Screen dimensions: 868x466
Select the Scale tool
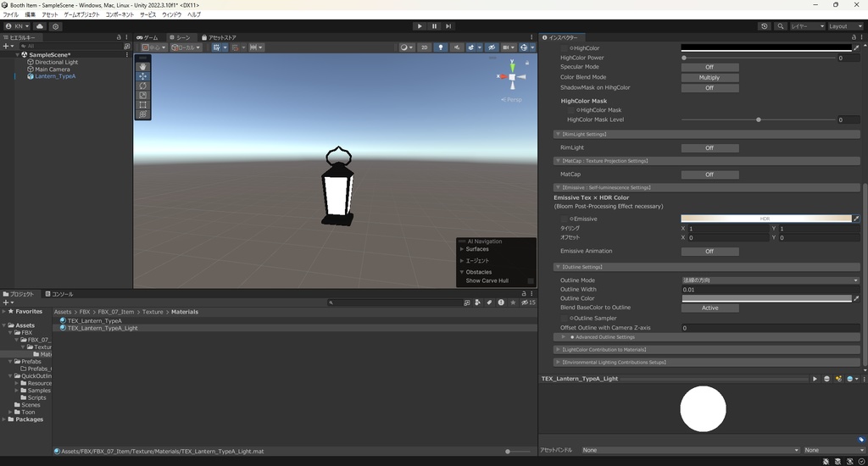142,95
